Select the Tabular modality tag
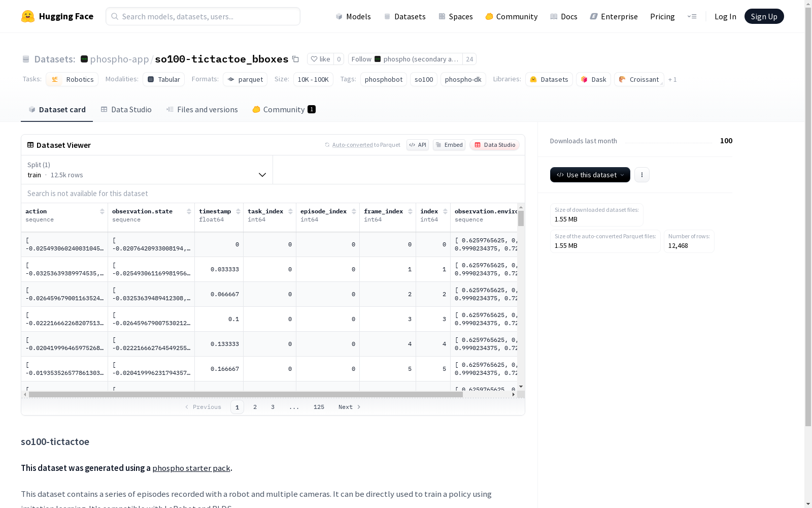812x508 pixels. (163, 79)
